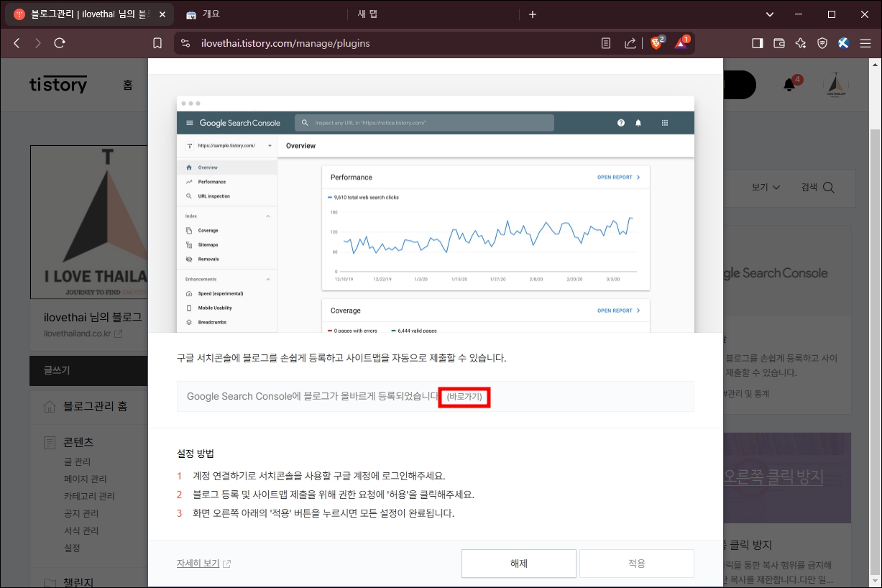Click the bookmark icon beside the address bar
This screenshot has height=588, width=882.
pos(157,43)
